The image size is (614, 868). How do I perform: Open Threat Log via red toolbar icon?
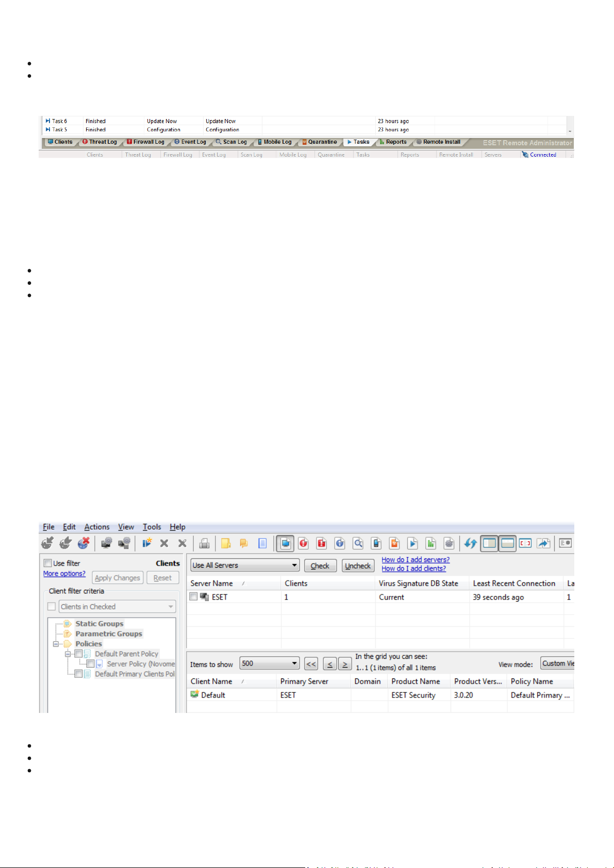click(x=304, y=543)
